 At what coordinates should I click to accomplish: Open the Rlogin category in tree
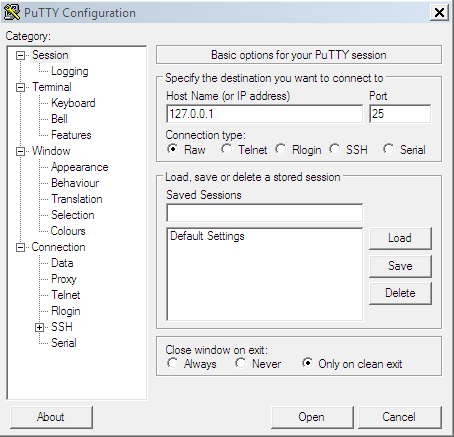click(x=66, y=311)
